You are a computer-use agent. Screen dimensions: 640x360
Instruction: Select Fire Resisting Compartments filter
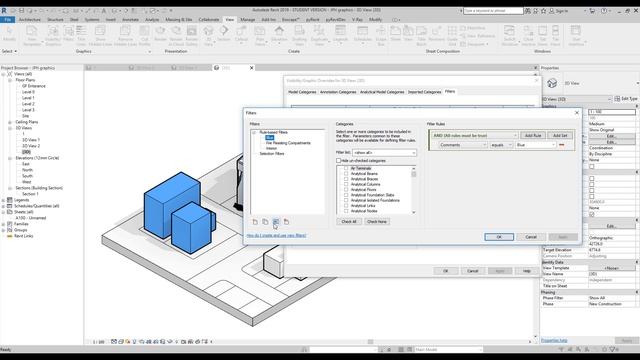[288, 143]
